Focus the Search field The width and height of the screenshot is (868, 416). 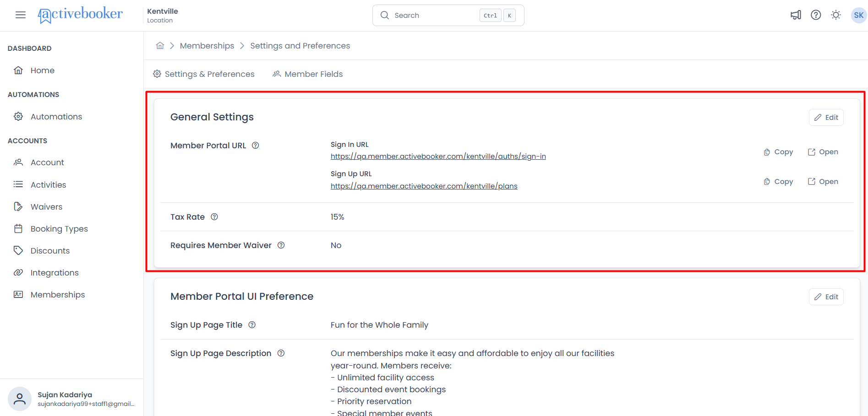click(x=448, y=15)
